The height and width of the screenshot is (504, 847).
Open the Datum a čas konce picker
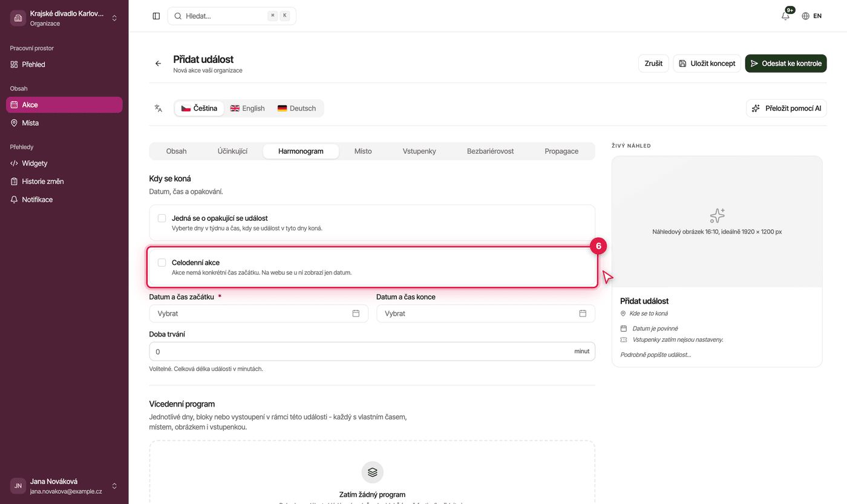pyautogui.click(x=486, y=313)
